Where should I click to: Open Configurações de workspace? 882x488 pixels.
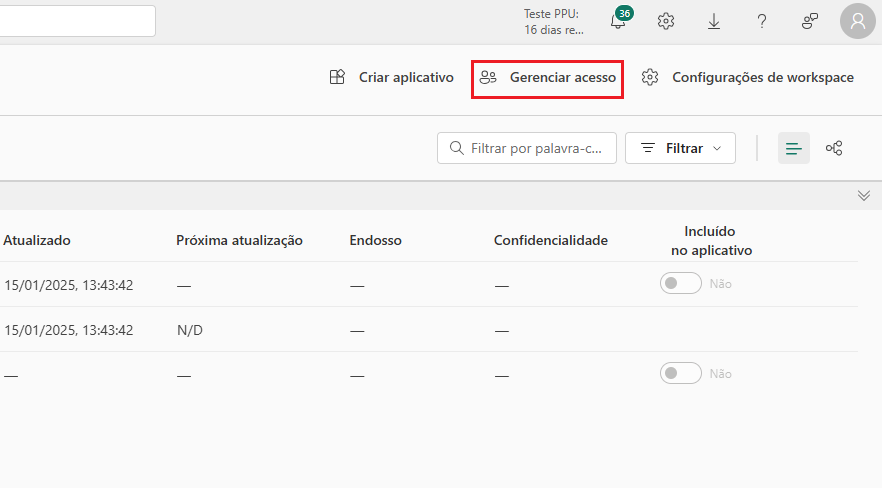(x=748, y=77)
